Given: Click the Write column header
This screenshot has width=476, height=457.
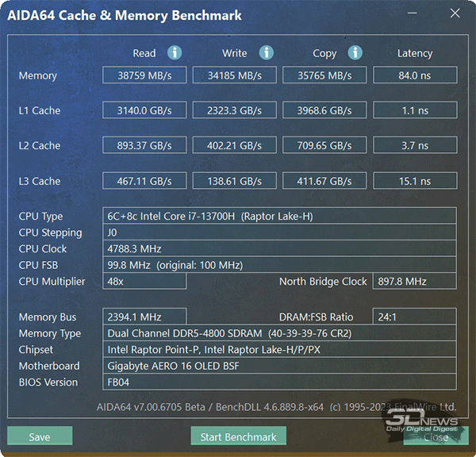Looking at the screenshot, I should [x=235, y=53].
